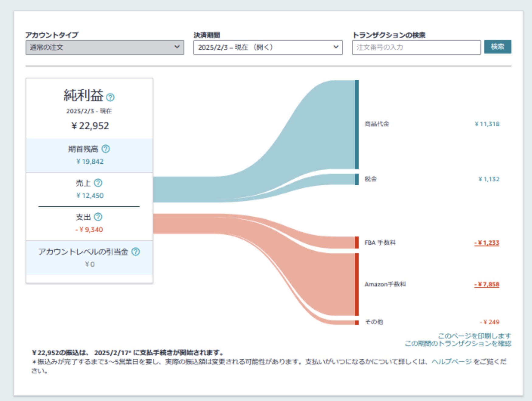
Task: Open the ヘルプページ link
Action: (x=452, y=362)
